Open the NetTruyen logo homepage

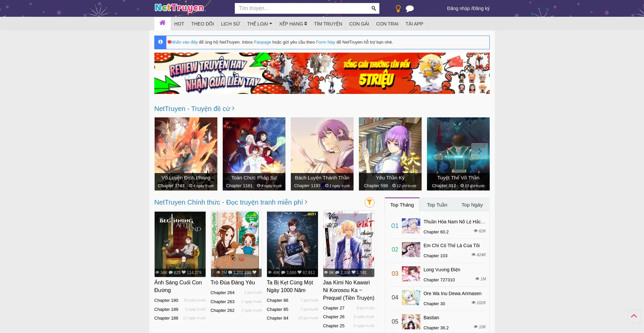tap(179, 8)
